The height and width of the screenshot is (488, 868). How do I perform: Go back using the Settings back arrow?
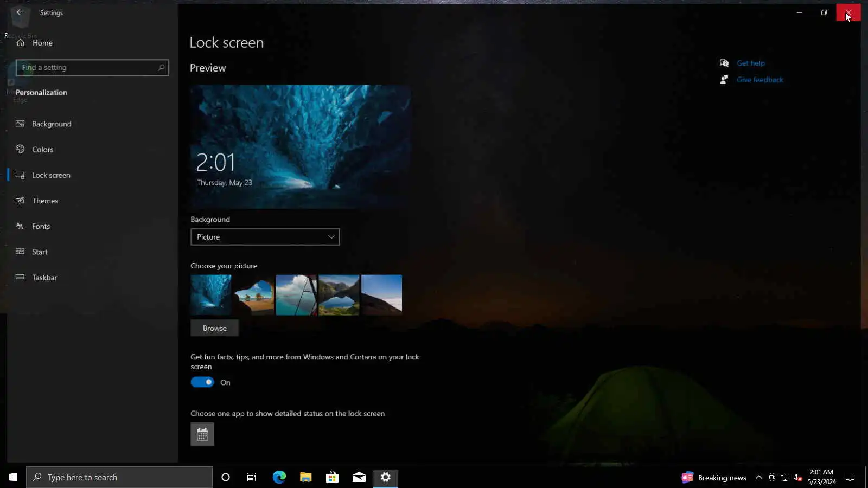click(20, 12)
